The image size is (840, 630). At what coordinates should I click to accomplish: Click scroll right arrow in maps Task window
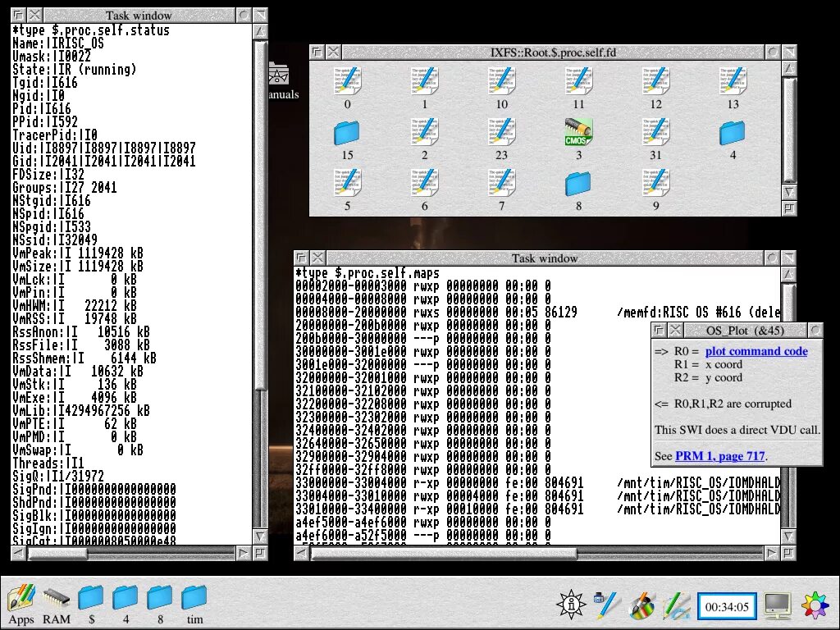[x=772, y=553]
